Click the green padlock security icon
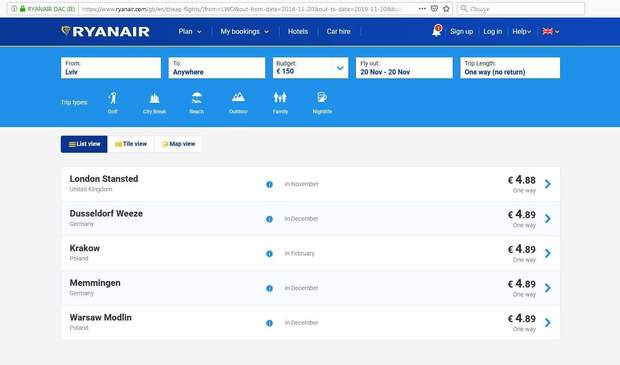The image size is (620, 365). tap(23, 8)
